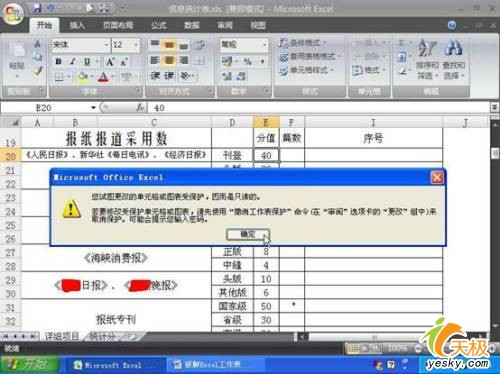Switch to the 页面布局 ribbon tab
Image resolution: width=500 pixels, height=374 pixels.
118,25
